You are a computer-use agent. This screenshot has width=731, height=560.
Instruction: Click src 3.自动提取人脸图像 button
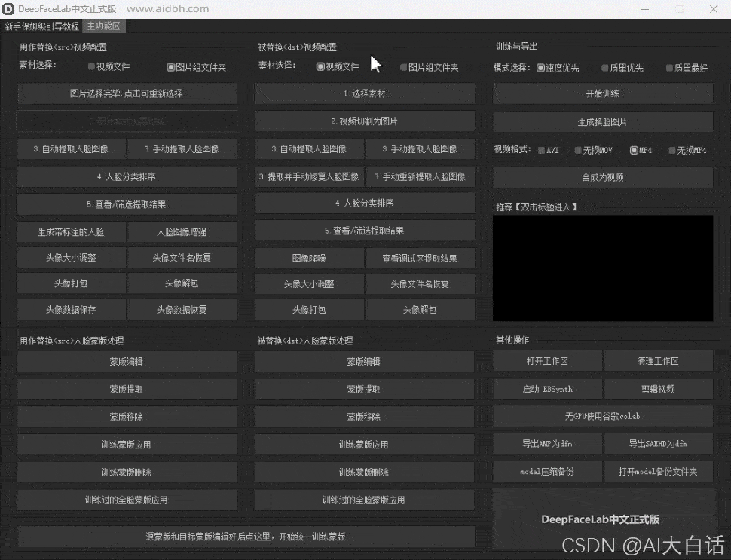[x=72, y=149]
